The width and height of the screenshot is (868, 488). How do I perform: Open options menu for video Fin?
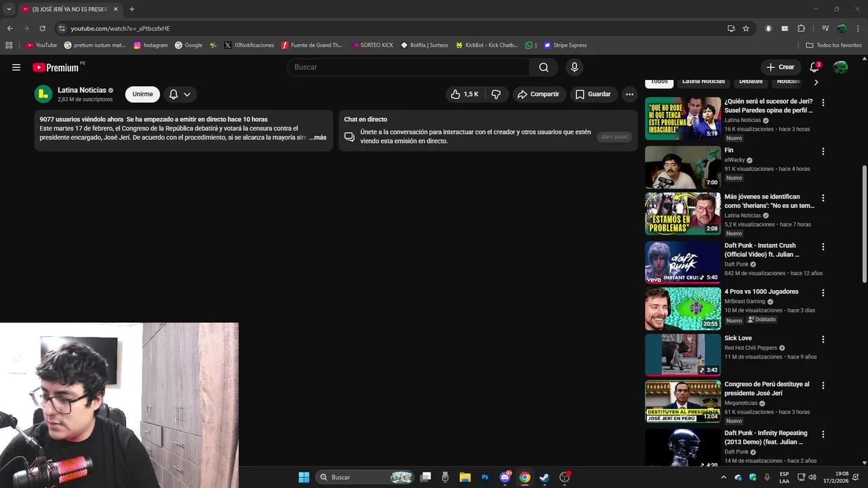coord(823,151)
